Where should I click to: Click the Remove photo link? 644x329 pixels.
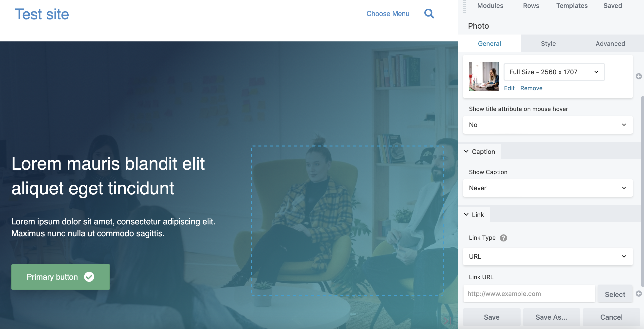click(x=531, y=88)
